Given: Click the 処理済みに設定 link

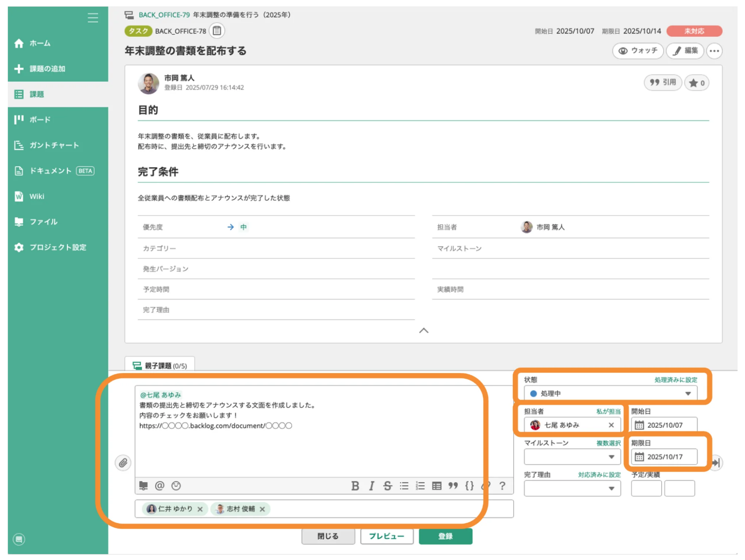Looking at the screenshot, I should pos(675,380).
